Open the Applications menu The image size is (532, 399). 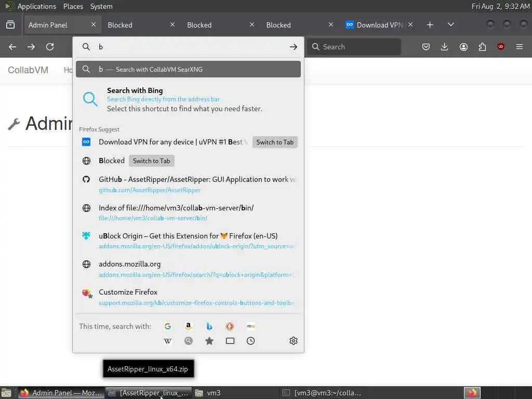point(37,6)
